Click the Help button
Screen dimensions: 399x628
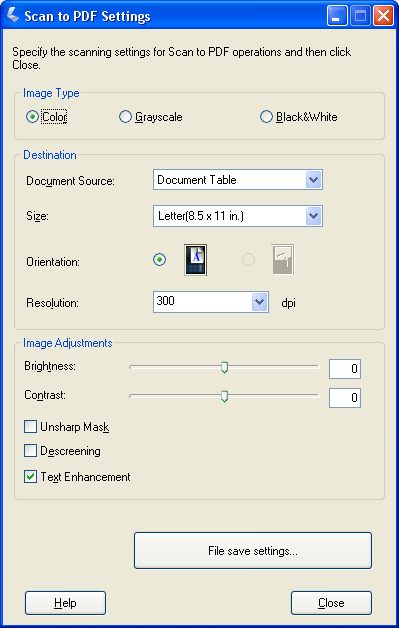tap(65, 603)
